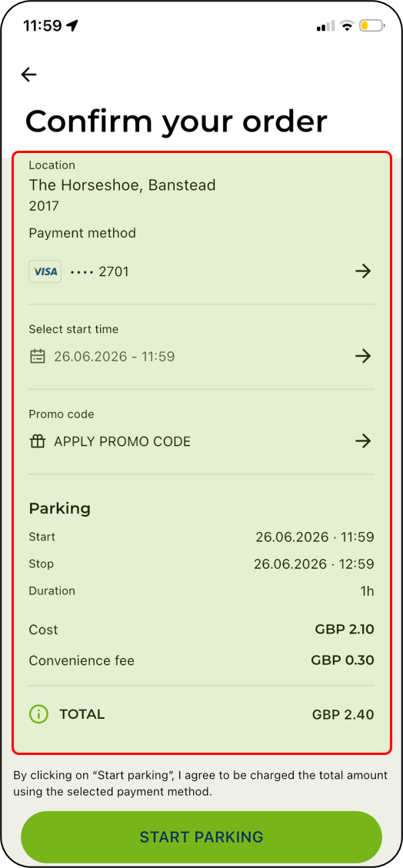Open payment method arrow for card 2701
This screenshot has width=403, height=868.
(362, 271)
